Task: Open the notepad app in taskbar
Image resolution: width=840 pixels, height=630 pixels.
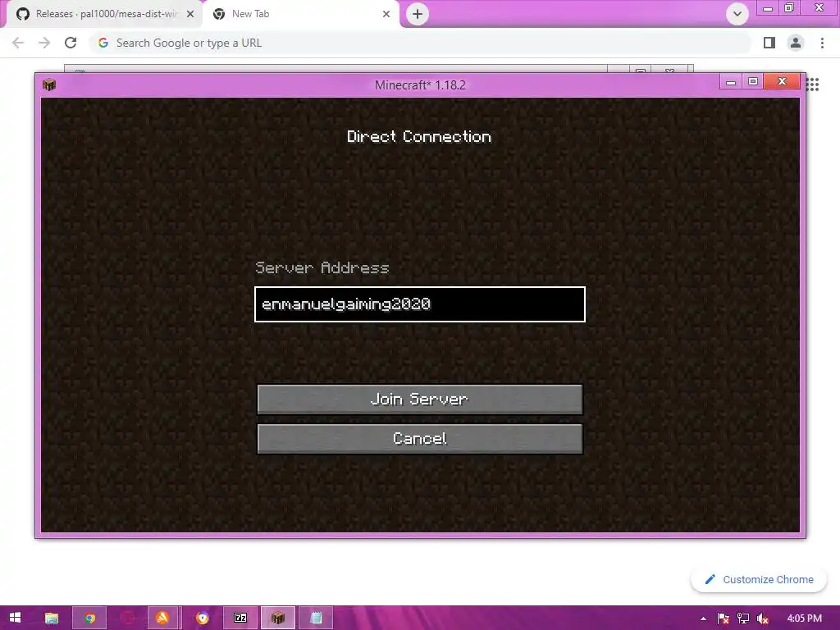Action: click(316, 618)
